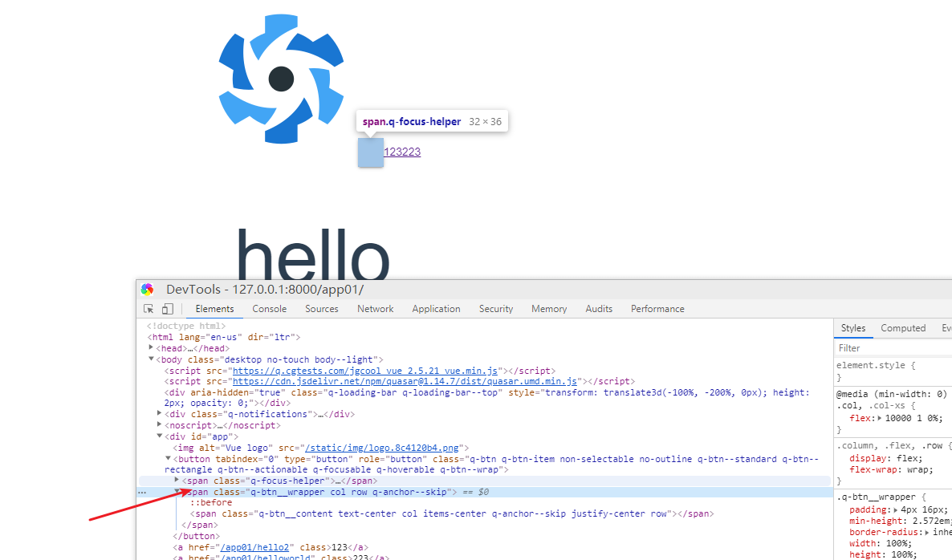Viewport: 952px width, 560px height.
Task: Collapse the body element in the DOM tree
Action: 150,359
